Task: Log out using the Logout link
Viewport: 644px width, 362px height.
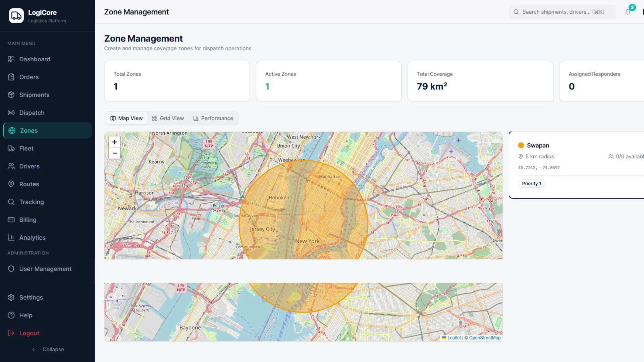Action: [47, 333]
